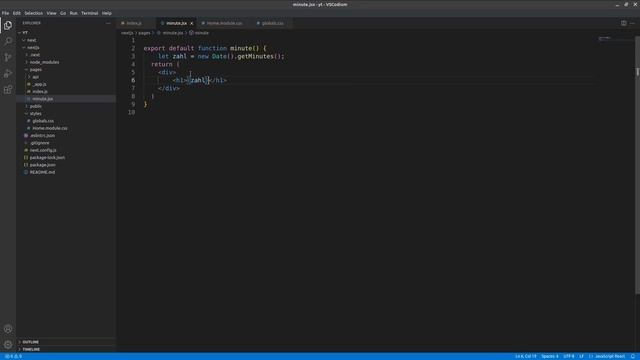This screenshot has width=640, height=360.
Task: Select the minute.jsx editor tab
Action: pos(176,23)
